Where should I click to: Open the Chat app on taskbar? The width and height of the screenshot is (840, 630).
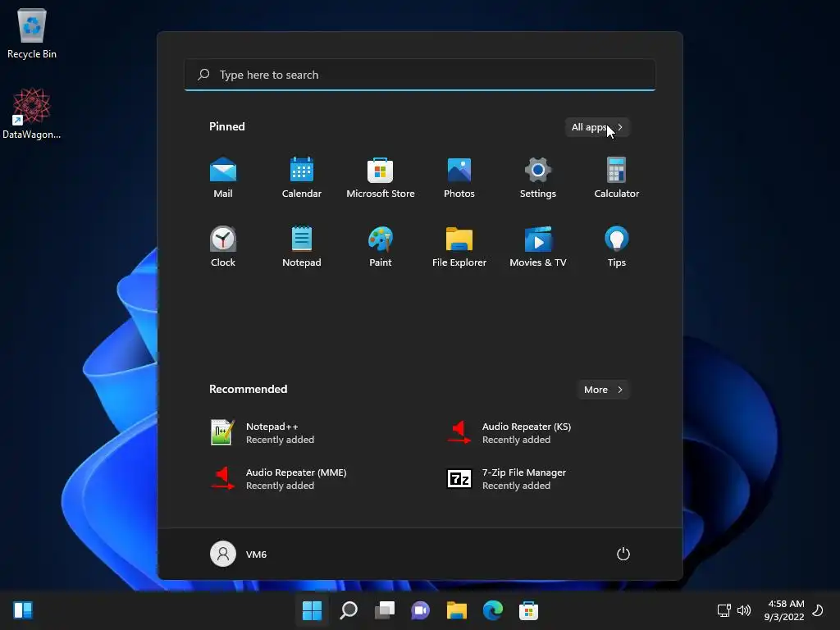point(421,610)
